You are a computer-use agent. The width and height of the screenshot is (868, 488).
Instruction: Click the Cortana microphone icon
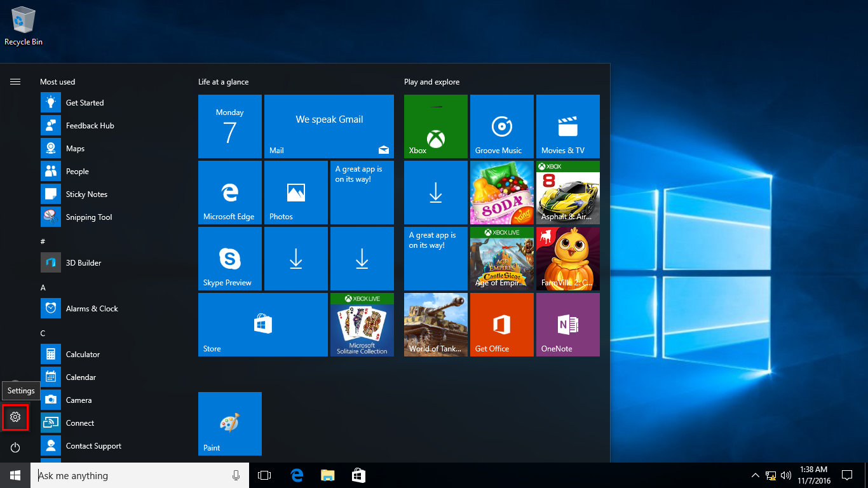point(236,475)
